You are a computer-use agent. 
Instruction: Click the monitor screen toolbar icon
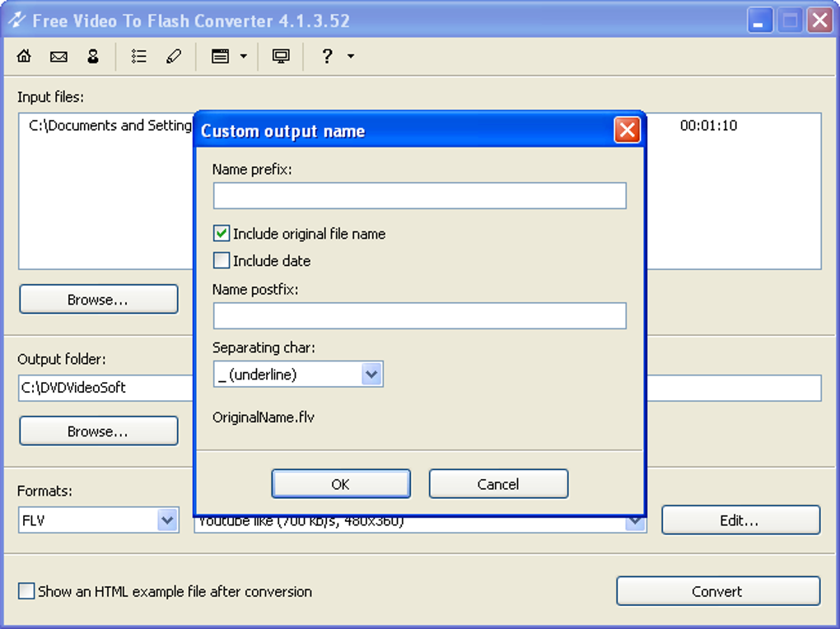pos(281,56)
